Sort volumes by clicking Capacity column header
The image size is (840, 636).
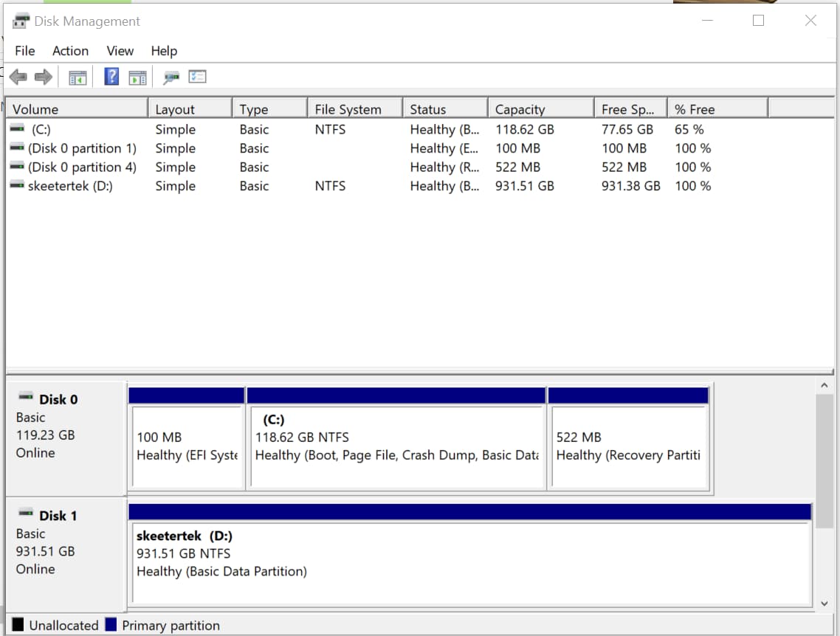click(x=519, y=108)
